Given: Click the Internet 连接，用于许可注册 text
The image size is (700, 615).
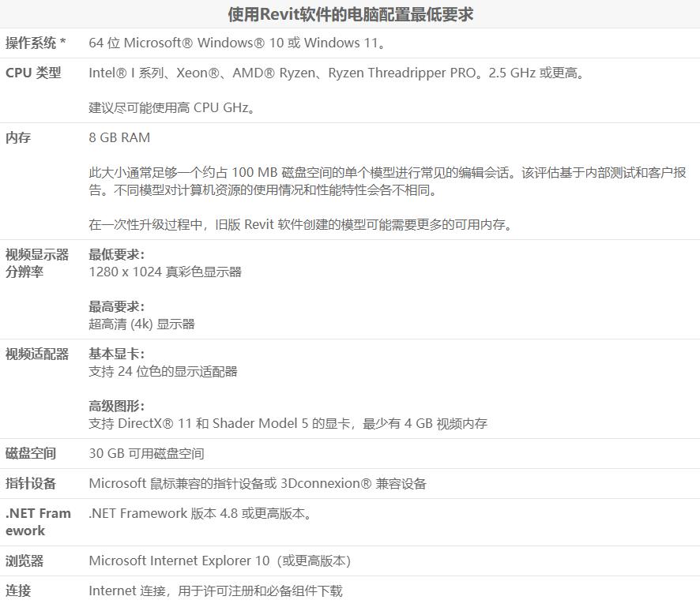Looking at the screenshot, I should (x=216, y=591).
